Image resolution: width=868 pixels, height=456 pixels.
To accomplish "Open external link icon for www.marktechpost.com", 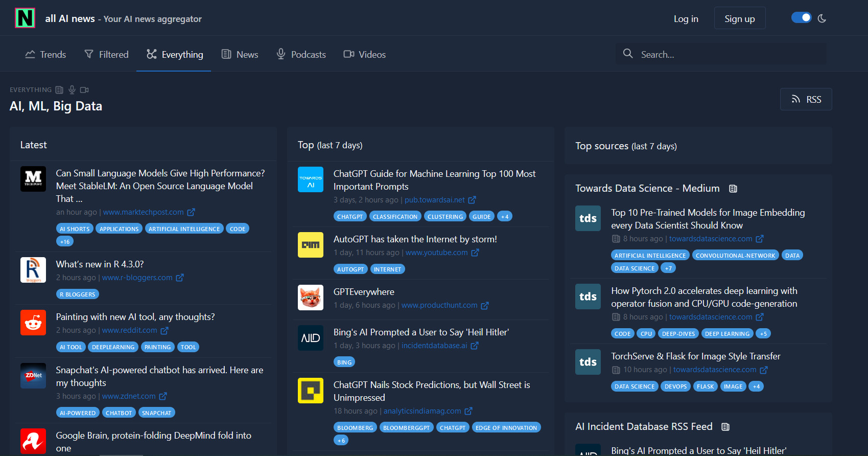I will [x=191, y=212].
